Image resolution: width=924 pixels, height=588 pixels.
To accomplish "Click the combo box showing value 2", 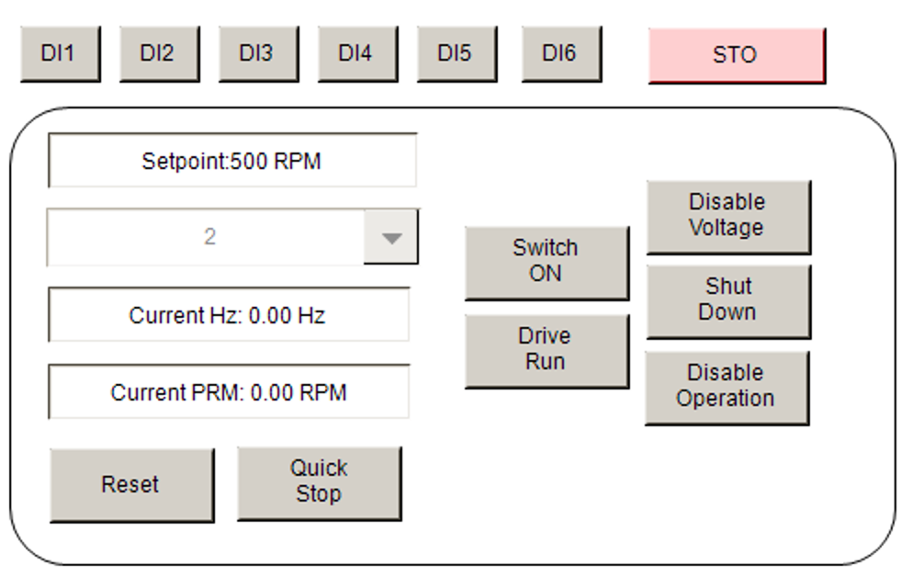I will coord(232,237).
